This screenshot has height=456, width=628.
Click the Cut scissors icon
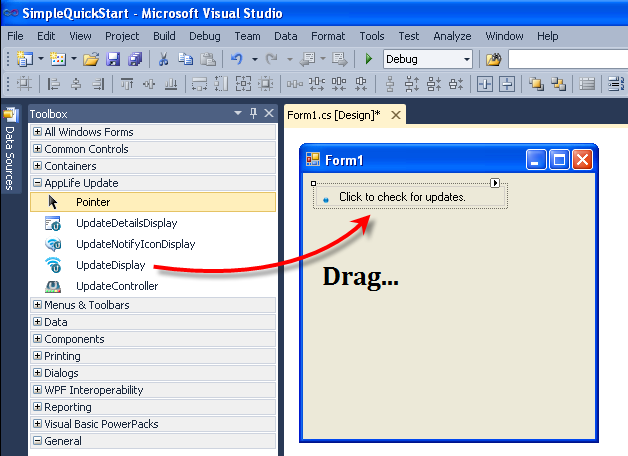163,59
